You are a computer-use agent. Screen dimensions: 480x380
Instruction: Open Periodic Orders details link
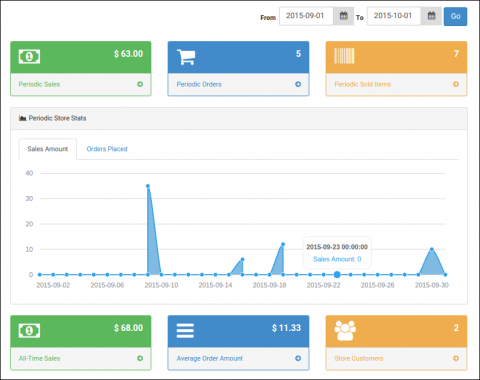click(x=199, y=84)
